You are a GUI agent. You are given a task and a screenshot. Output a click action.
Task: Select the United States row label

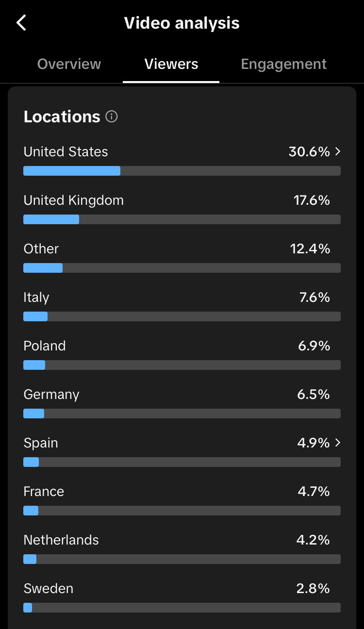(66, 151)
